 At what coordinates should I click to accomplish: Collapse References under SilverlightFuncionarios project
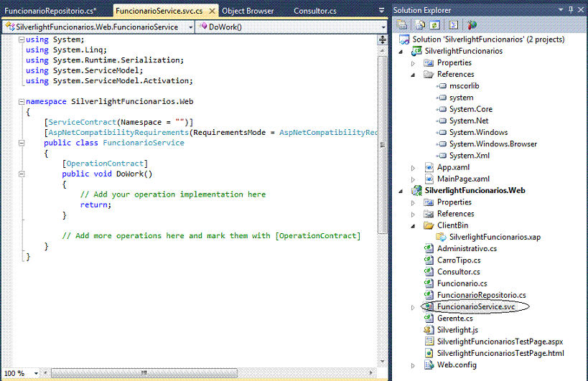pyautogui.click(x=413, y=75)
